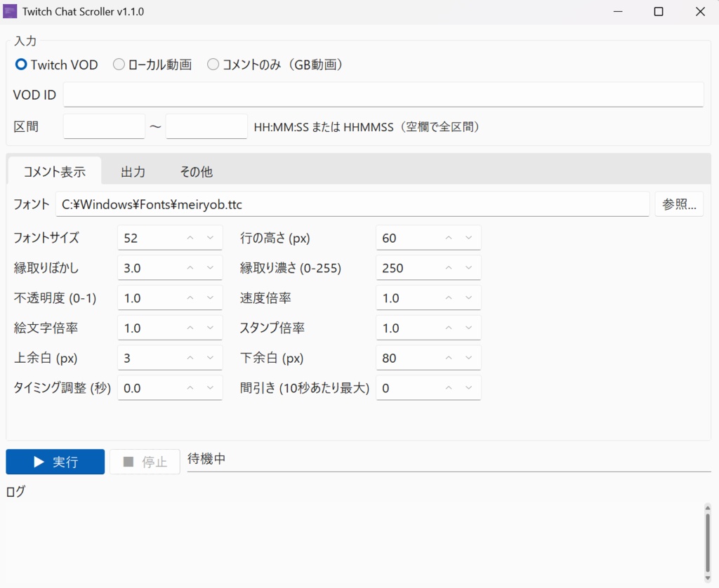Decrease 行の高さ (px) with down arrow
The height and width of the screenshot is (588, 719).
pyautogui.click(x=468, y=238)
